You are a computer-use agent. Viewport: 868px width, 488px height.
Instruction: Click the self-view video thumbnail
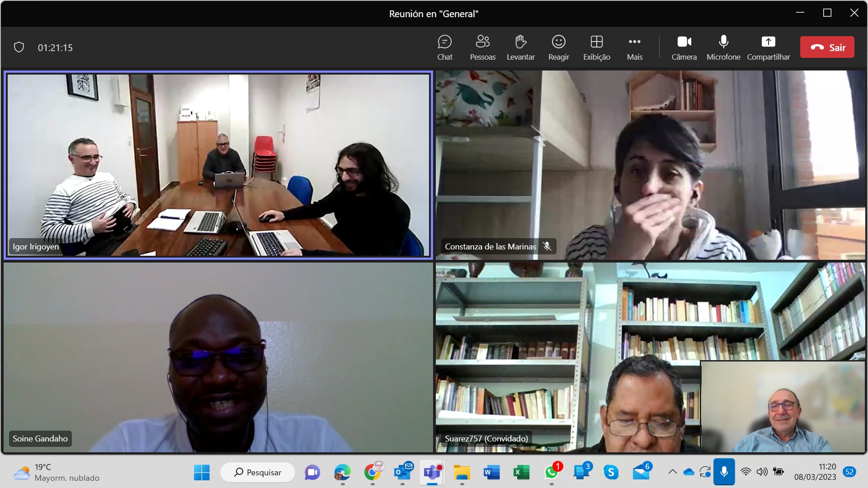[783, 407]
